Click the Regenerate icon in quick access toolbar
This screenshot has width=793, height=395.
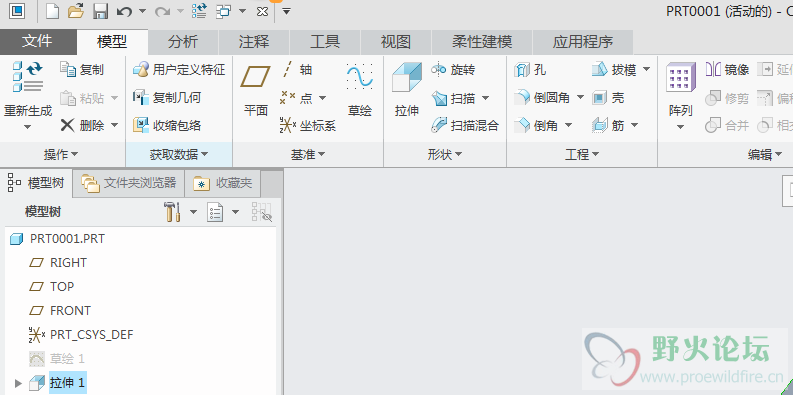click(199, 11)
